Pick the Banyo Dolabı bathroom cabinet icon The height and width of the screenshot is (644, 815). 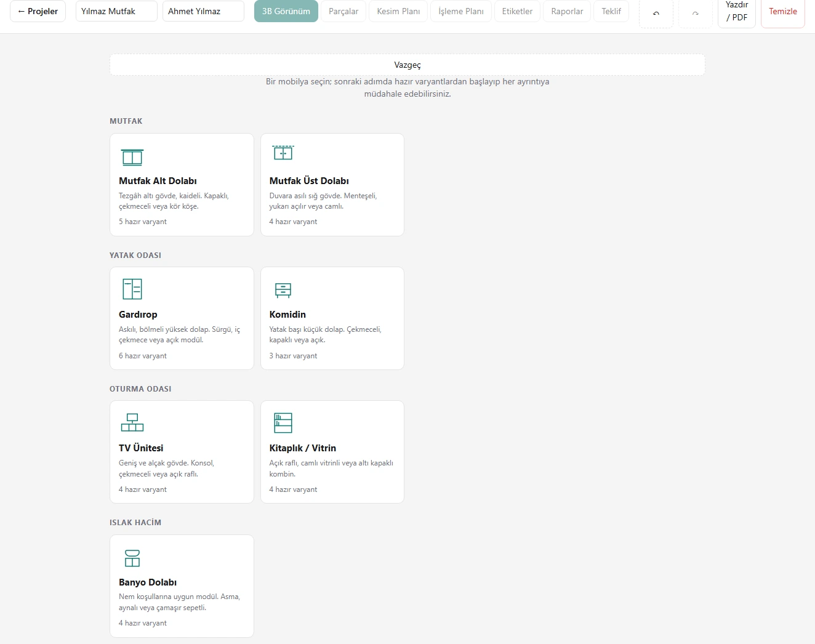pos(132,558)
